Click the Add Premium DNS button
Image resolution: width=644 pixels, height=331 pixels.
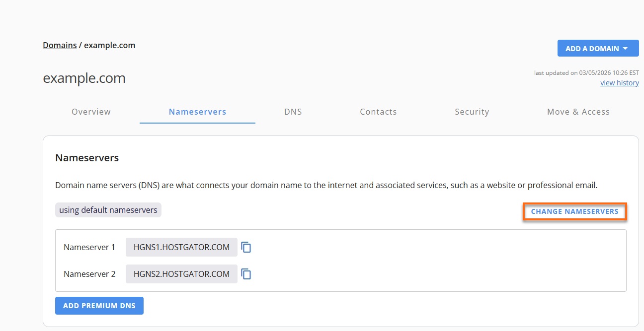click(x=99, y=306)
